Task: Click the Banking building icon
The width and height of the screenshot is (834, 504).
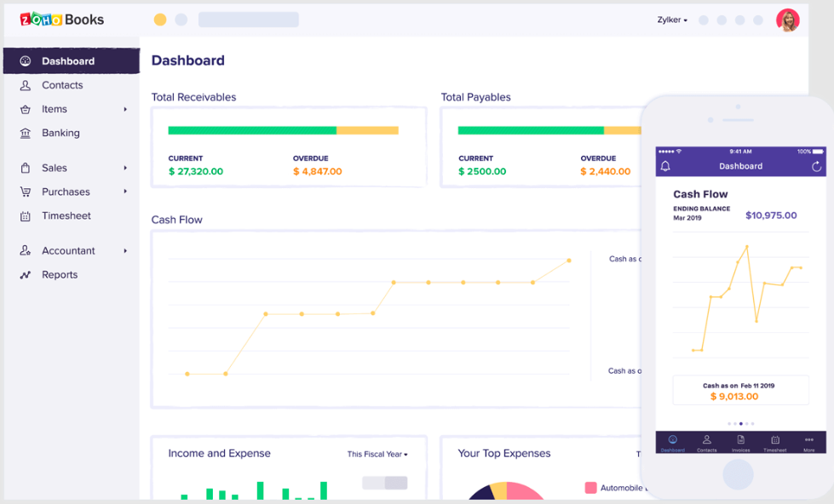Action: 25,133
